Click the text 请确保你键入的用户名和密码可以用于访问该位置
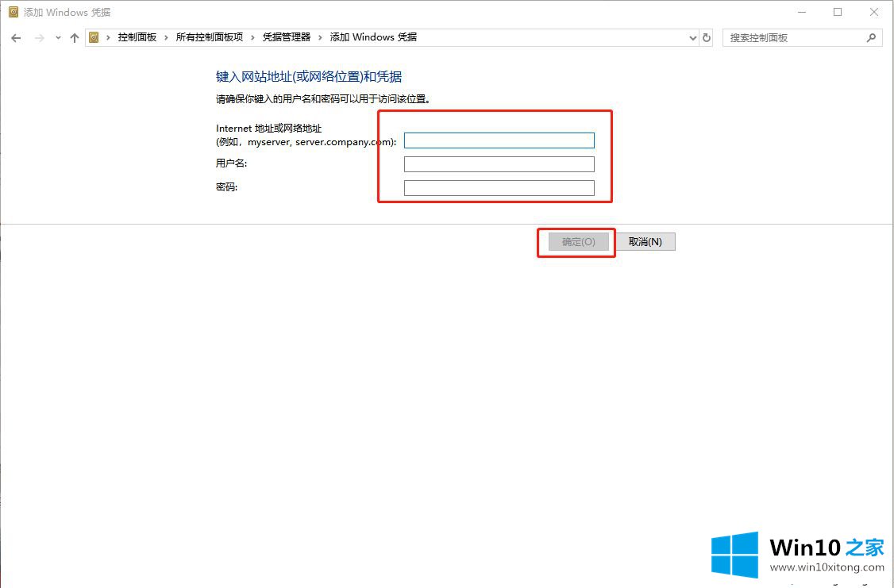The height and width of the screenshot is (588, 894). pyautogui.click(x=322, y=99)
